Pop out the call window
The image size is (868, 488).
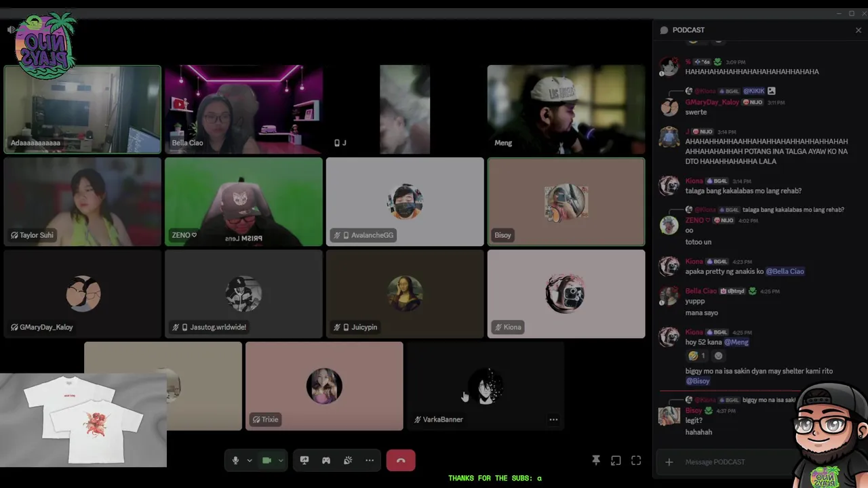(x=616, y=461)
